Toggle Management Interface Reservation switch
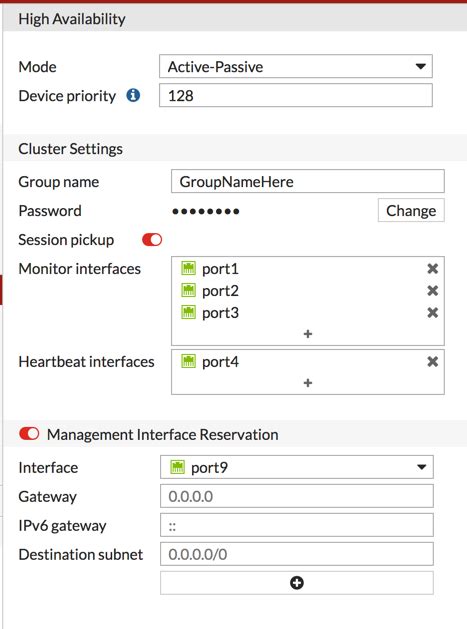This screenshot has height=629, width=467. (29, 434)
